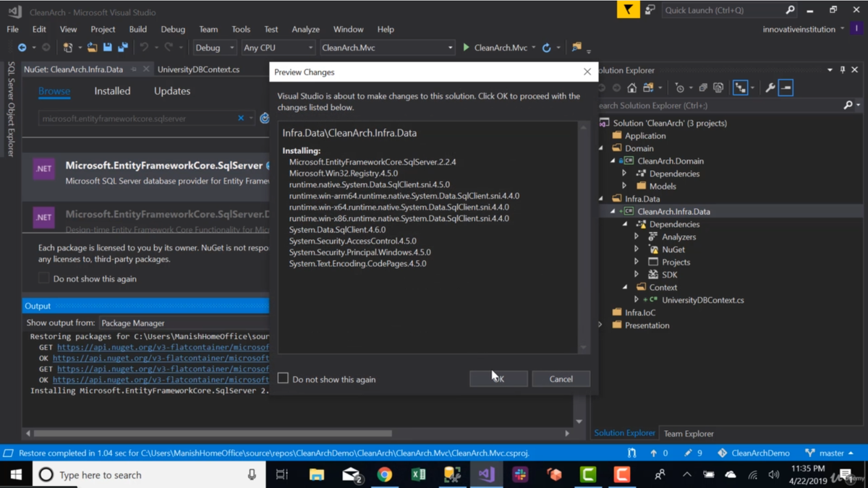This screenshot has width=868, height=488.
Task: Click the CleanArchDemo repository in status bar
Action: [753, 453]
